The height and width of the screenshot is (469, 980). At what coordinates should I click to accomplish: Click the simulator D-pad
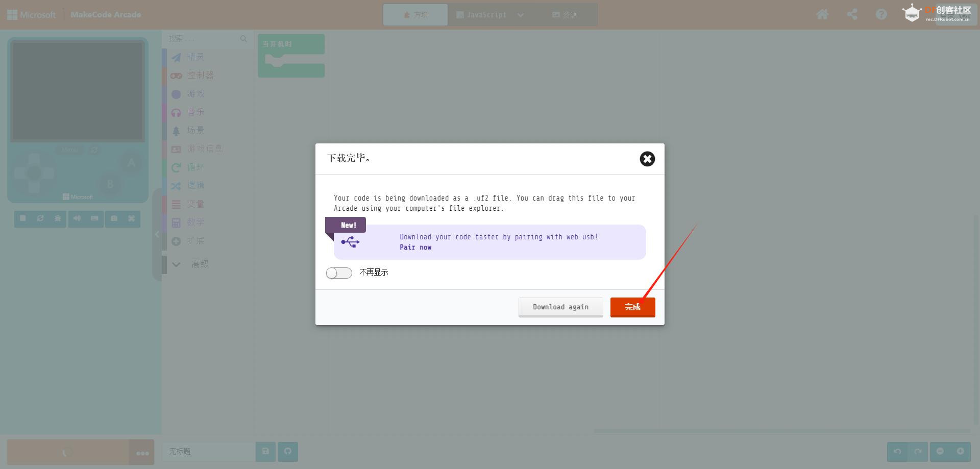point(34,172)
